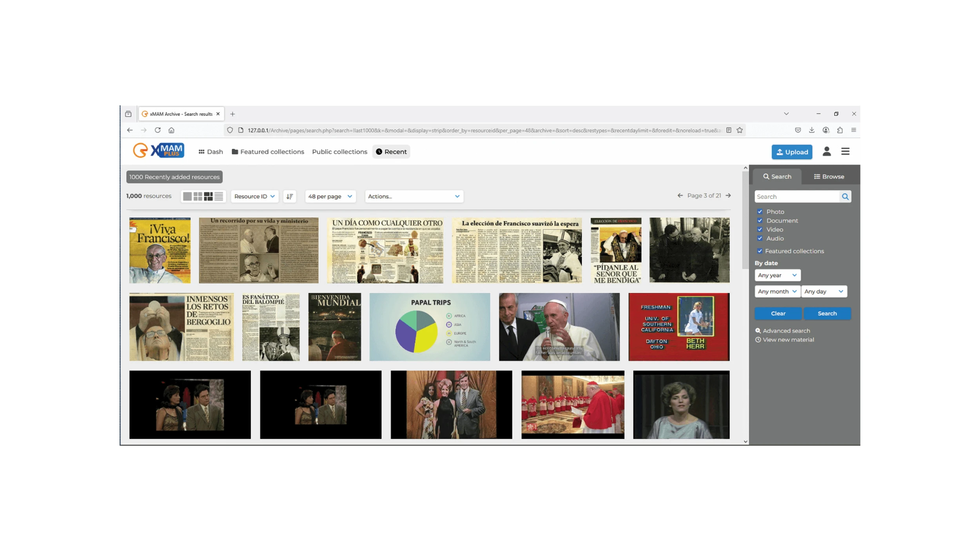Viewport: 980px width, 551px height.
Task: Toggle sort order descending icon
Action: coord(290,196)
